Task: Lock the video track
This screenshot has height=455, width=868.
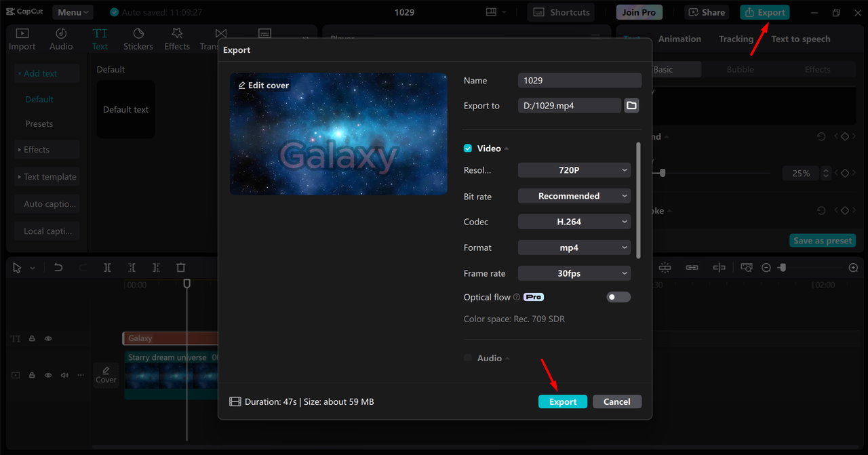Action: [x=32, y=375]
